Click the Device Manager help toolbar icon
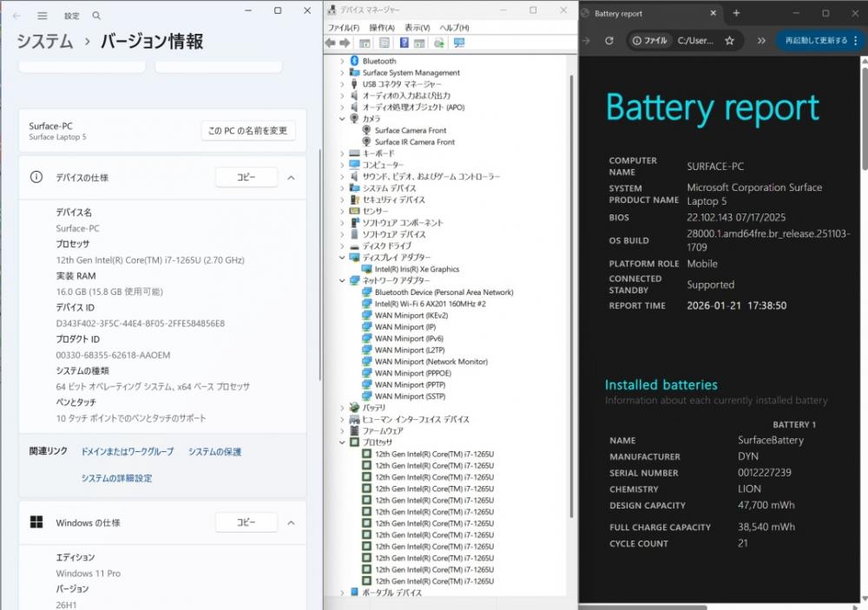Screen dimensions: 868x610 [x=404, y=43]
